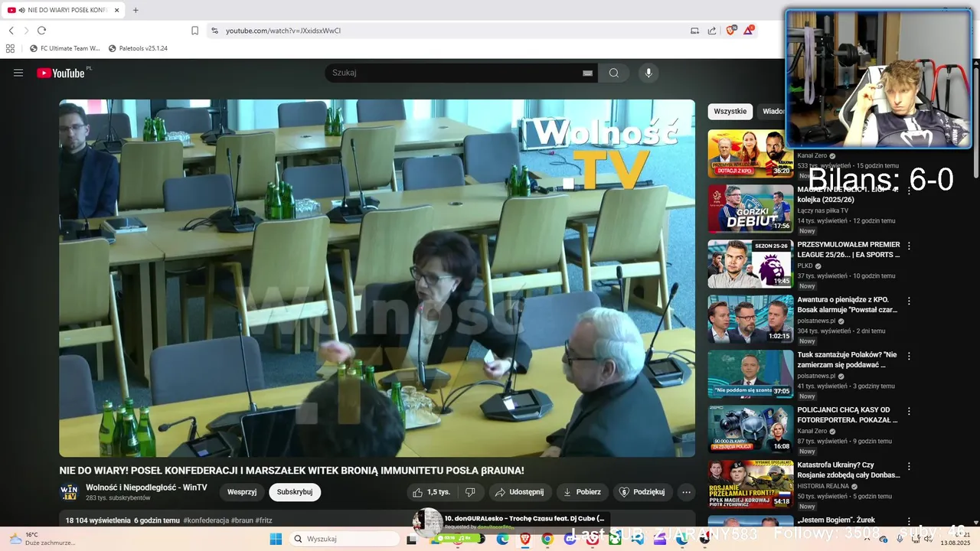Select the Wszystkie filter chip
This screenshot has height=551, width=980.
[730, 111]
